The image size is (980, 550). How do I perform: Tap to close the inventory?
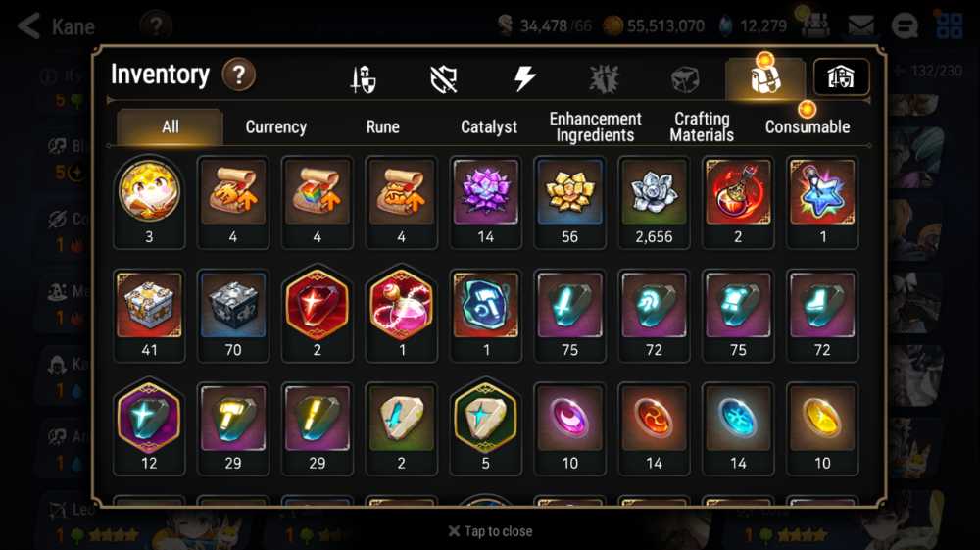[491, 531]
